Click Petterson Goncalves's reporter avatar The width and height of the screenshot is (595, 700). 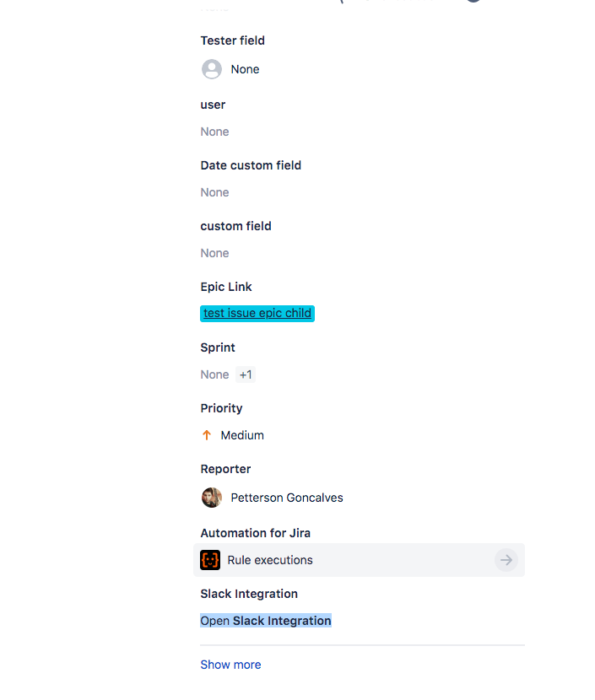pyautogui.click(x=211, y=498)
